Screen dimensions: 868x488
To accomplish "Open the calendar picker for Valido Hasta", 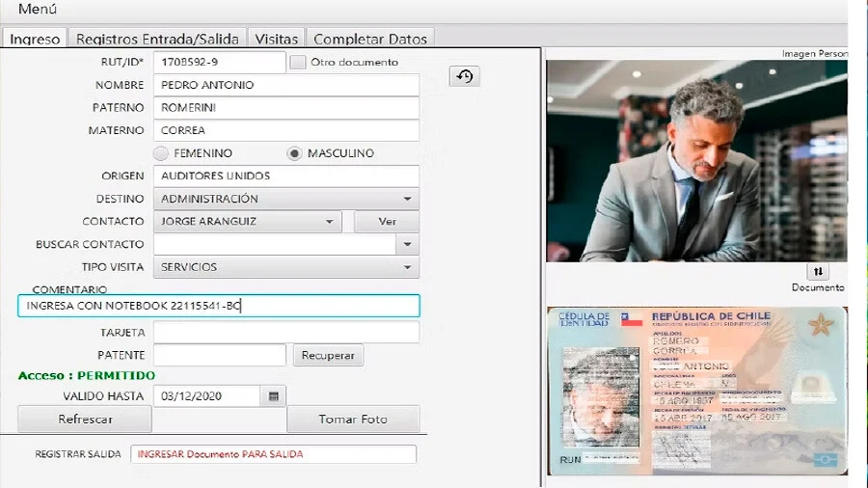I will click(274, 396).
